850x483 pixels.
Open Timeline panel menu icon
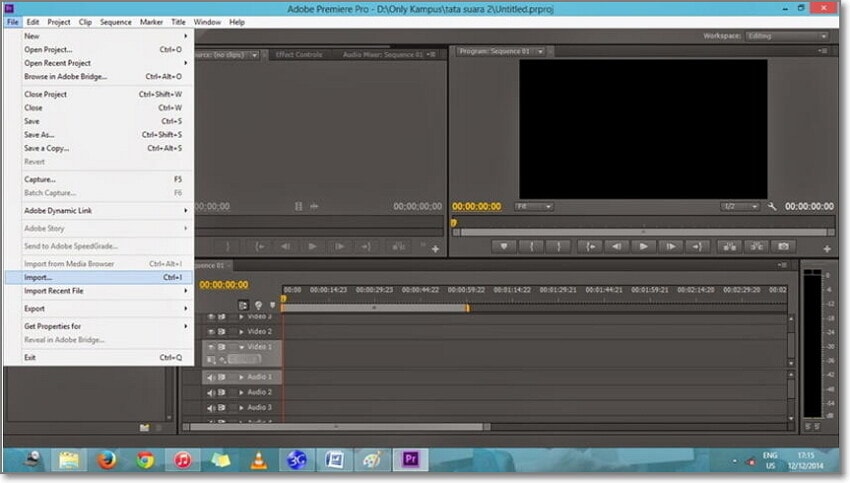pyautogui.click(x=783, y=265)
